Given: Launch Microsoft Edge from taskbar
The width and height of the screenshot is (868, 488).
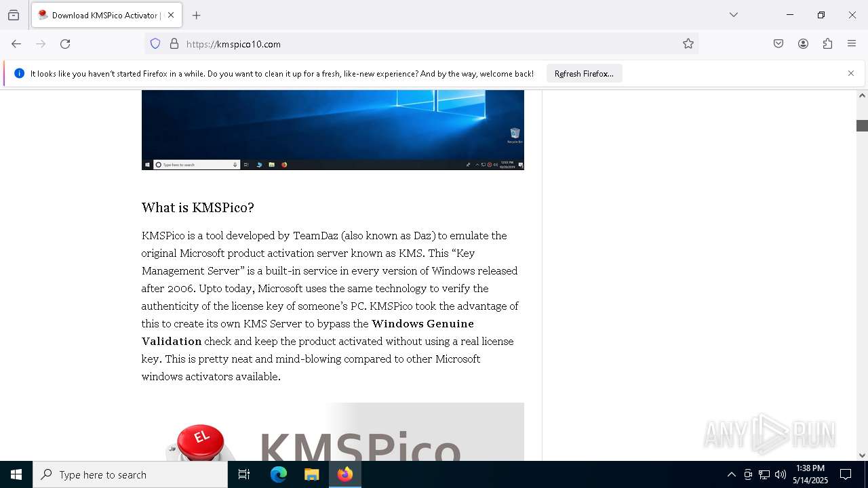Looking at the screenshot, I should 279,474.
